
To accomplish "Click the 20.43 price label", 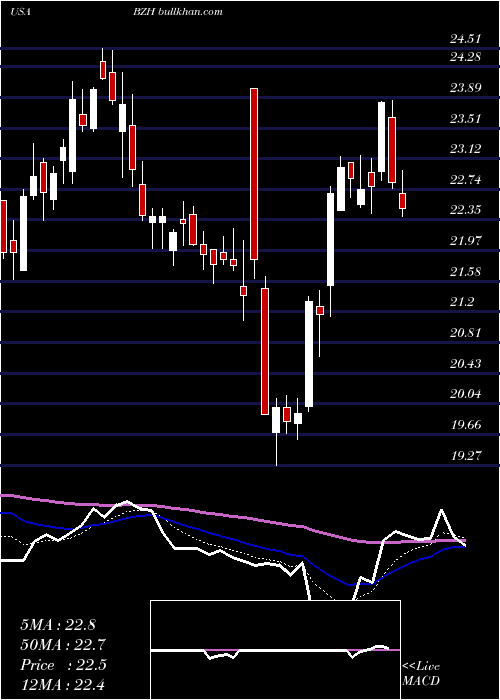I will tap(466, 364).
